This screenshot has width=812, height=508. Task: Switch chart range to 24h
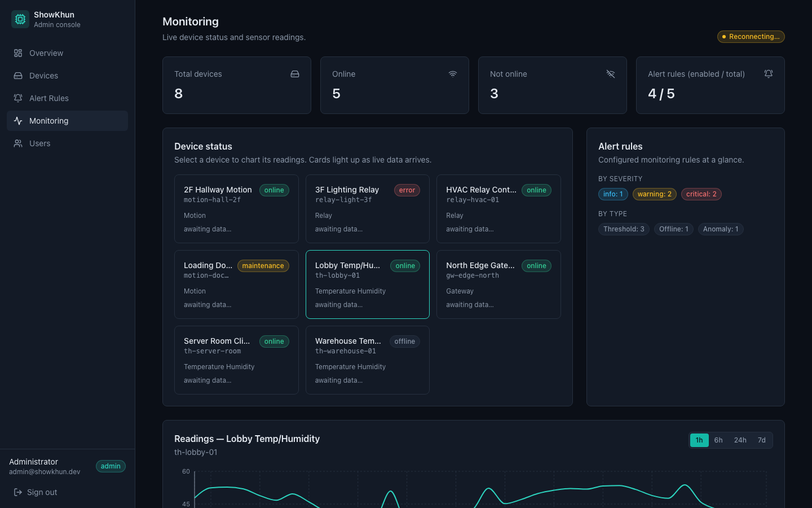(x=740, y=440)
